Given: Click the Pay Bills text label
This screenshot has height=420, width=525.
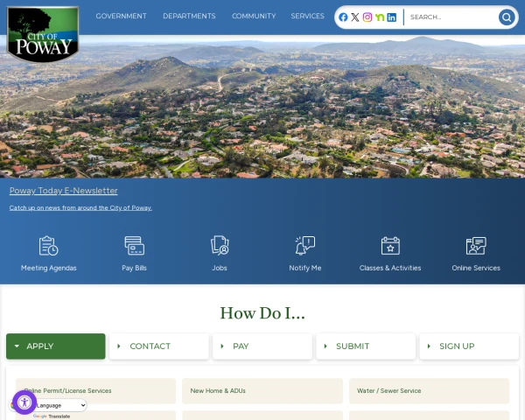Looking at the screenshot, I should [x=134, y=268].
